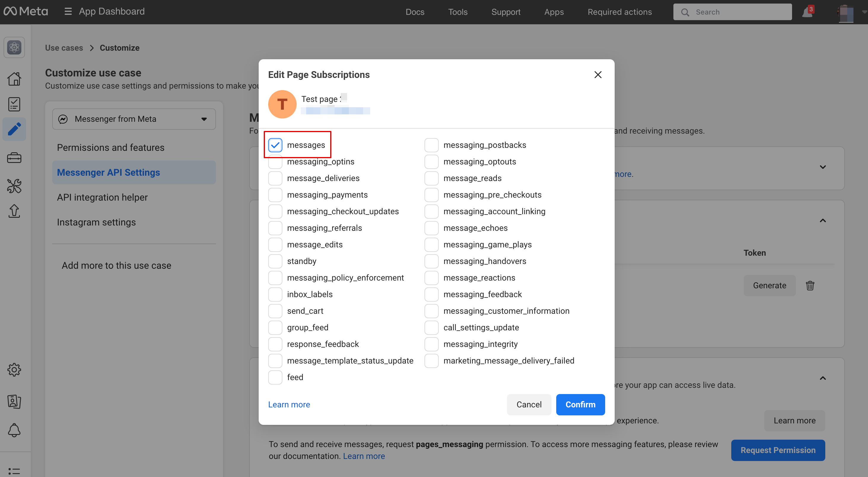Check the message_echoes checkbox

tap(431, 228)
